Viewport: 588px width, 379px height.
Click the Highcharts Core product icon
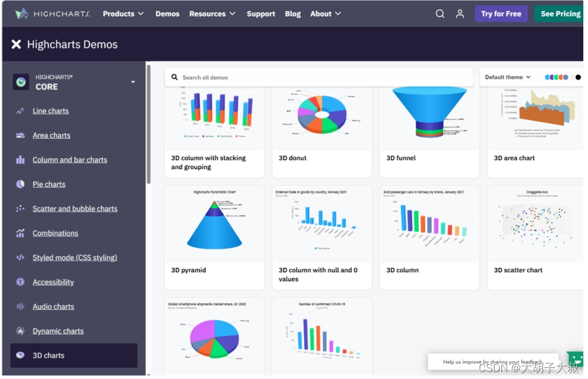21,82
